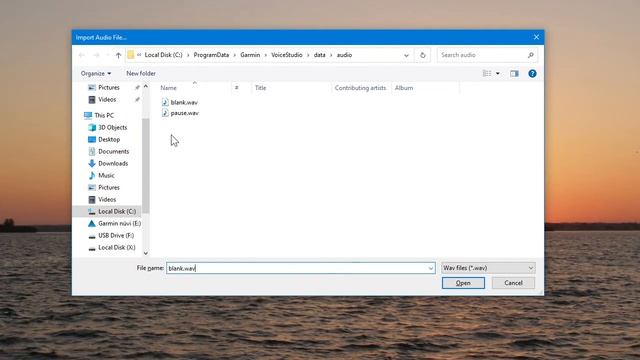Sort by the Title column
Image resolution: width=640 pixels, height=360 pixels.
click(260, 88)
